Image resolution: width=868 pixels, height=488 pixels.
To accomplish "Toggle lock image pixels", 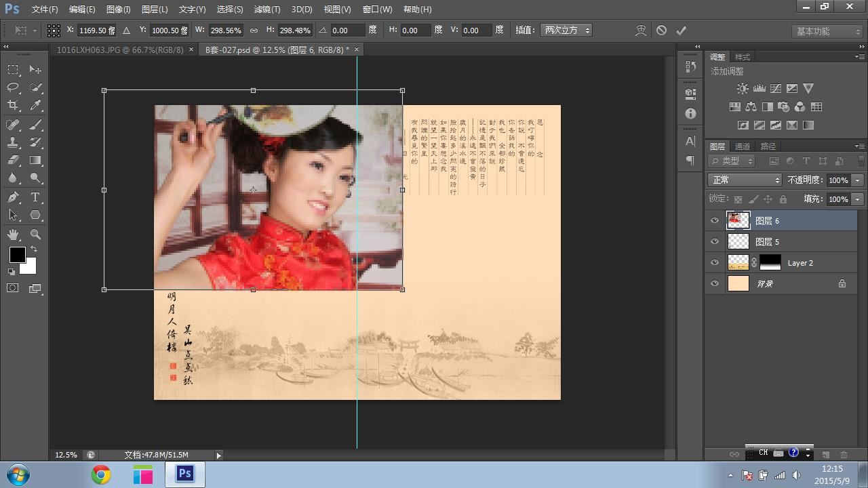I will coord(753,199).
